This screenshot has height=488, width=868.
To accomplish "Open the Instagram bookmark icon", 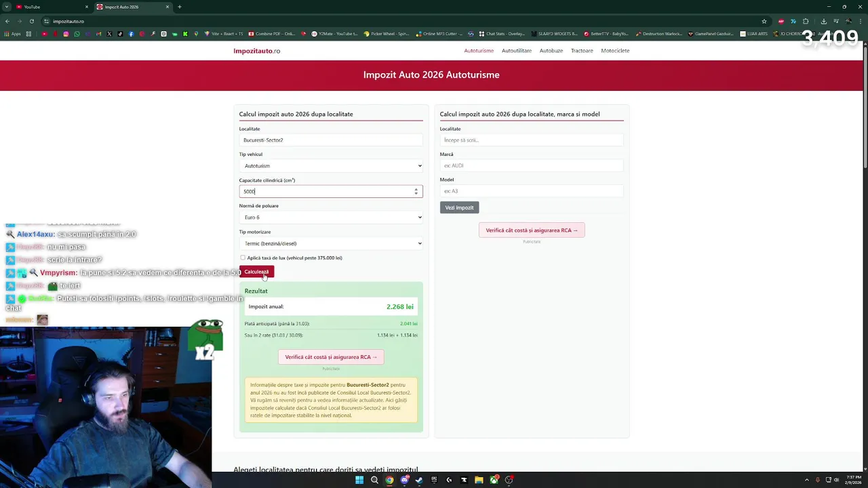I will pyautogui.click(x=66, y=34).
